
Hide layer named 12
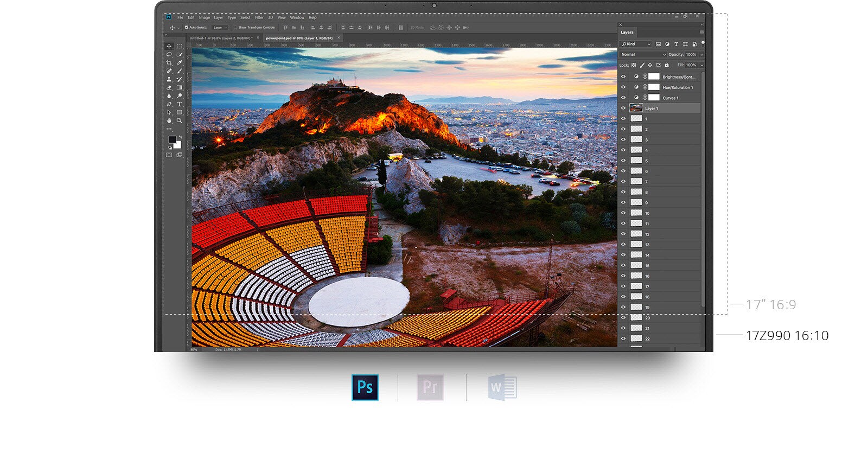[623, 234]
